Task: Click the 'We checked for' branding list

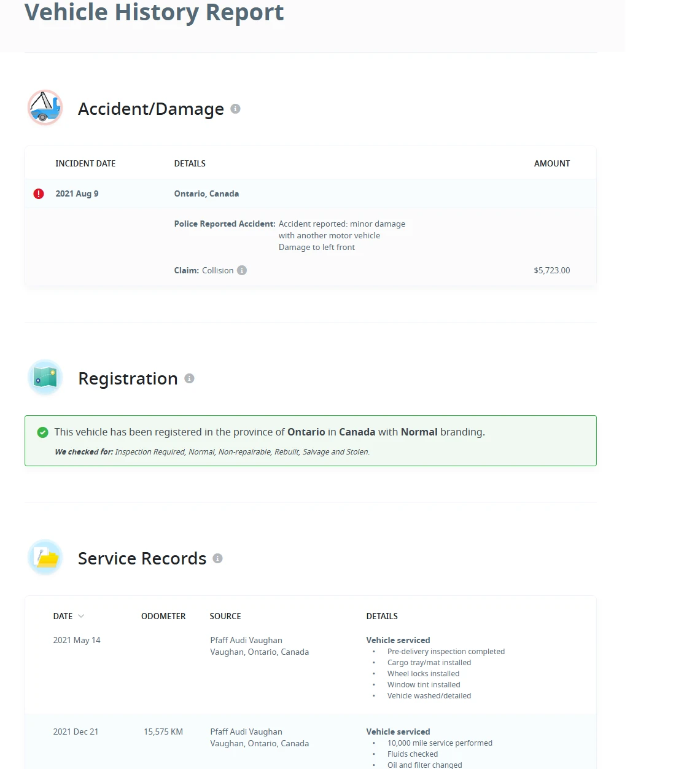Action: pyautogui.click(x=212, y=452)
